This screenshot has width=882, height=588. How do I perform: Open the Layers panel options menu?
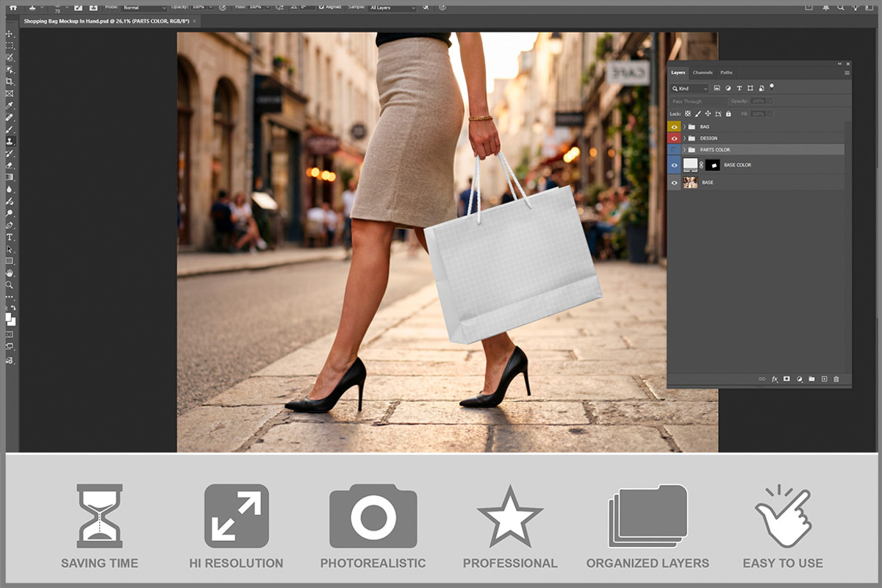click(847, 73)
